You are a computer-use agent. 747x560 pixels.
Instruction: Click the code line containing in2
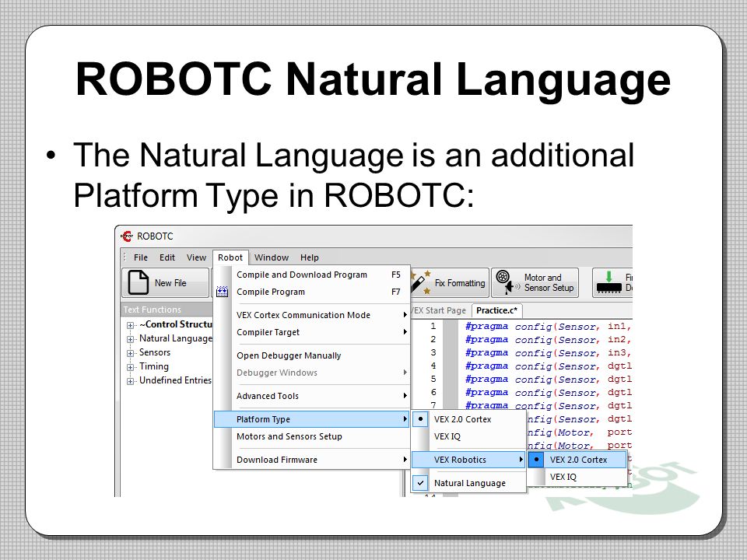point(549,340)
